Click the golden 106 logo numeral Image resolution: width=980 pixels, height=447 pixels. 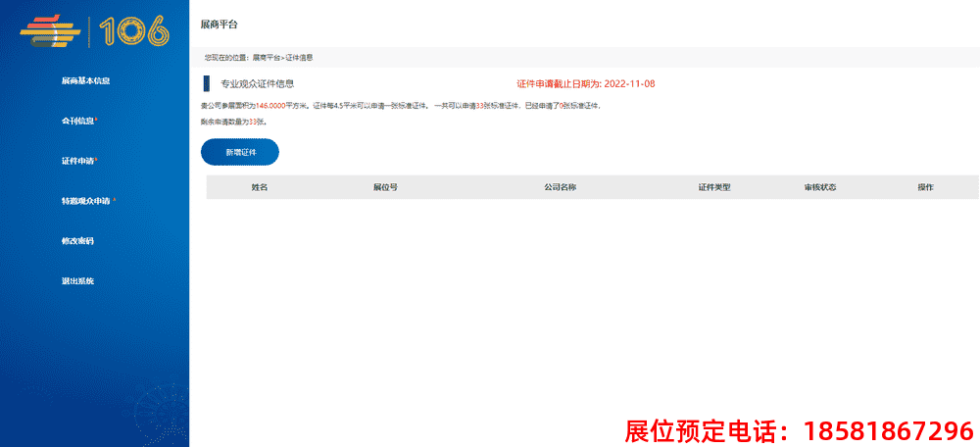point(133,32)
